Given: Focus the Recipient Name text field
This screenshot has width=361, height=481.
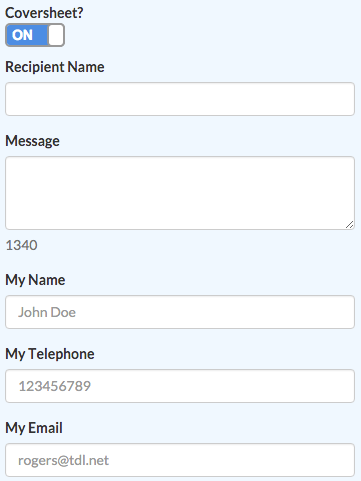Looking at the screenshot, I should click(180, 99).
